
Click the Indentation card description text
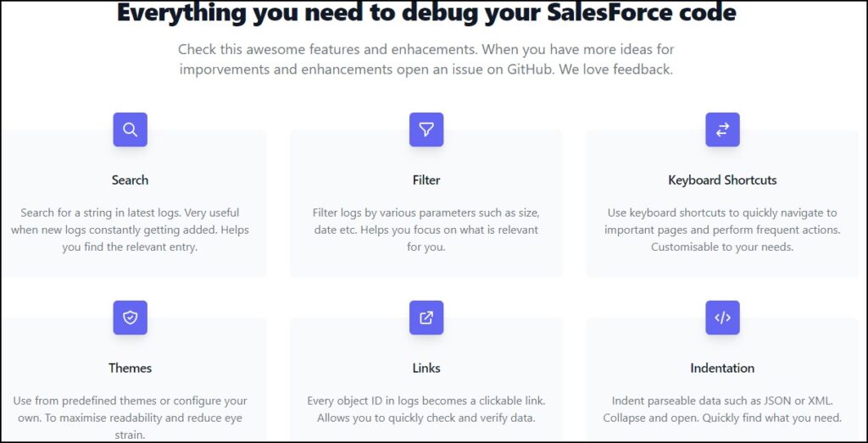tap(722, 409)
